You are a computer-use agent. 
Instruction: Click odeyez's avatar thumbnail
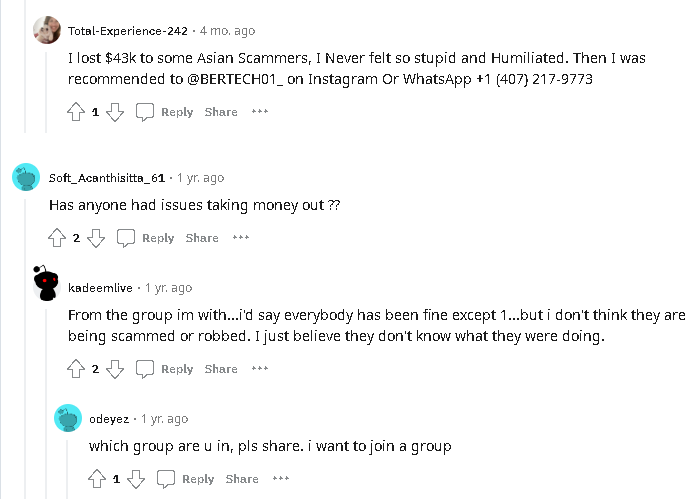tap(68, 418)
